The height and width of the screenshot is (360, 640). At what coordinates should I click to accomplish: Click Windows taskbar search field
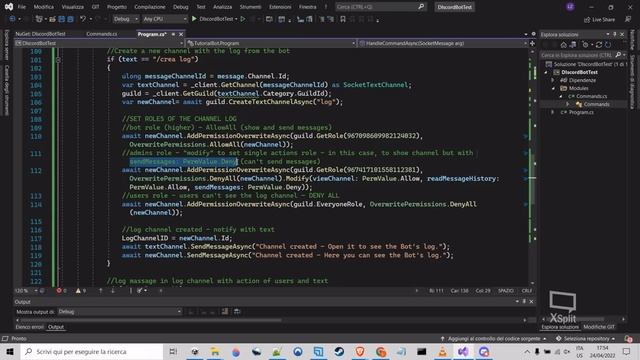pyautogui.click(x=92, y=351)
